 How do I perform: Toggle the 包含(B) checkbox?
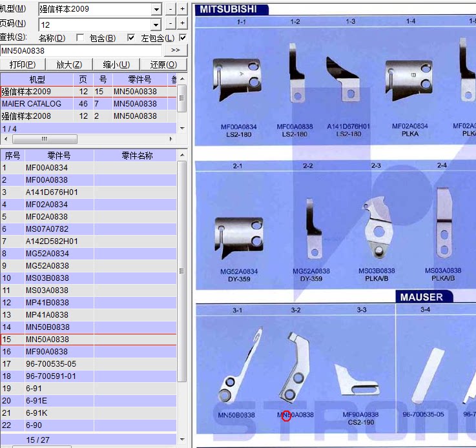point(131,37)
